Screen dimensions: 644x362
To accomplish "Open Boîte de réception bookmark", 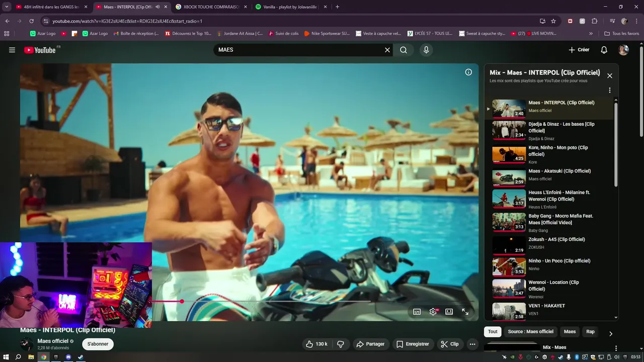I will [136, 34].
